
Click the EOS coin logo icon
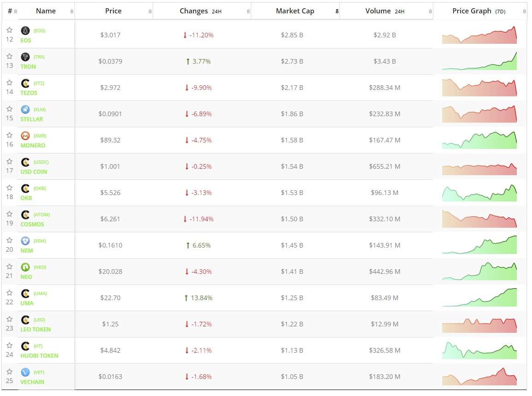pos(25,30)
